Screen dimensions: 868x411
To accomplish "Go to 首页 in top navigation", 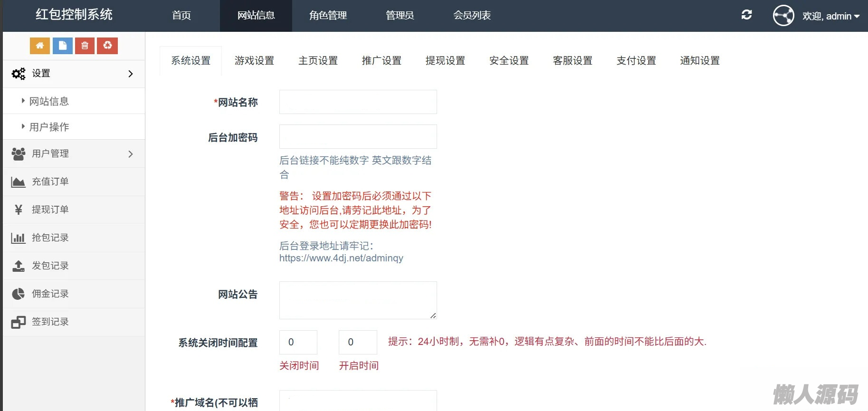I will click(x=181, y=16).
